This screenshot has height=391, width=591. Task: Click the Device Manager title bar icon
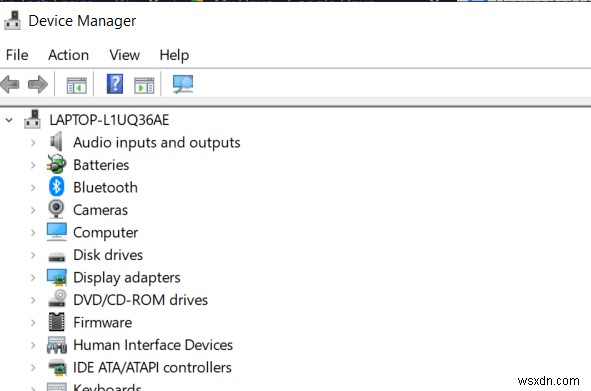pos(12,20)
